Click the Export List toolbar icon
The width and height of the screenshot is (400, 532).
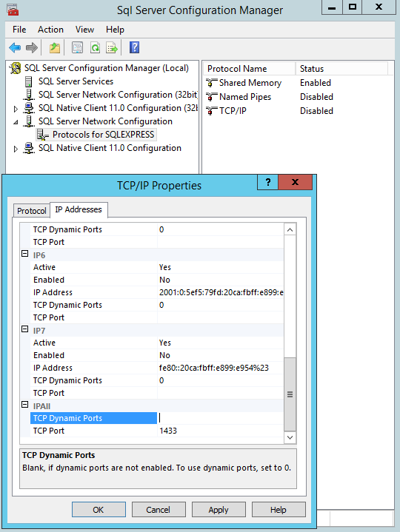coord(112,48)
